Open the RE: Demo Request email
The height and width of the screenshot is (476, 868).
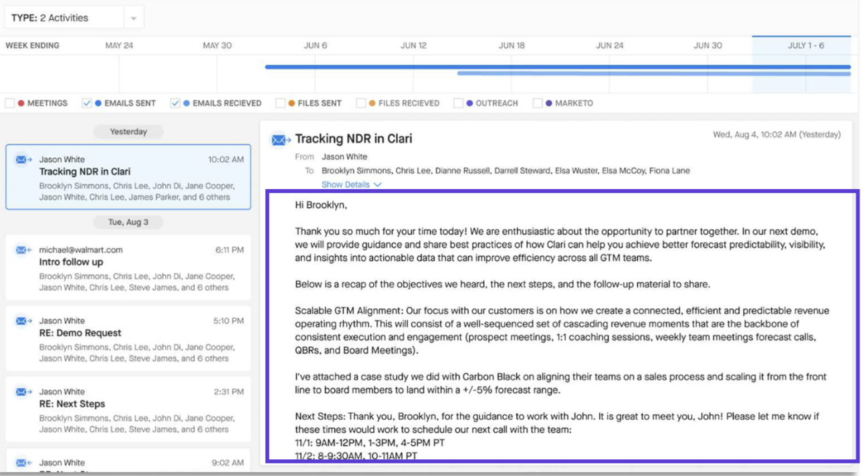tap(128, 338)
